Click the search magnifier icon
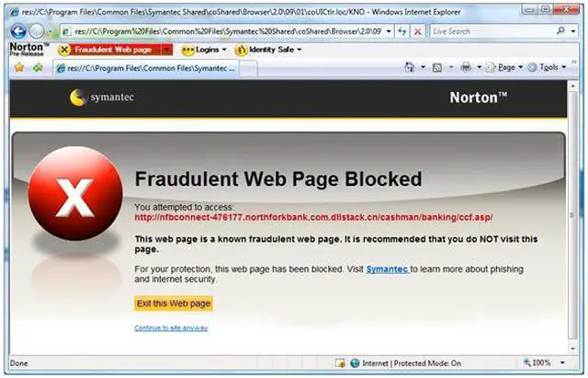The image size is (588, 378). (x=560, y=30)
